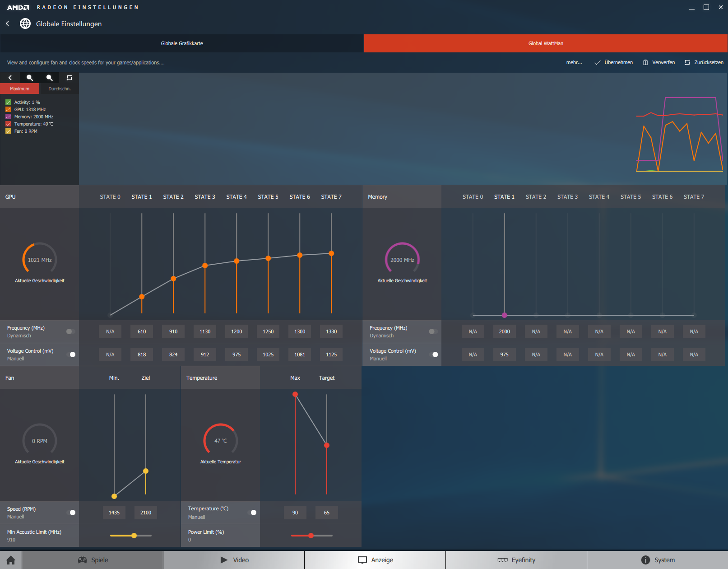Discard changes with Verwerfen
The height and width of the screenshot is (569, 728).
(659, 62)
